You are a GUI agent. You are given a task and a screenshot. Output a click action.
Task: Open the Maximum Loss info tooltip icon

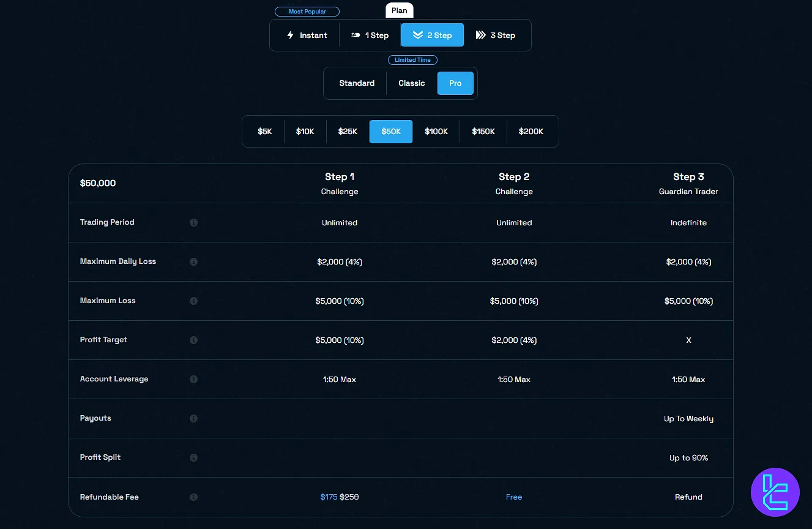coord(193,301)
